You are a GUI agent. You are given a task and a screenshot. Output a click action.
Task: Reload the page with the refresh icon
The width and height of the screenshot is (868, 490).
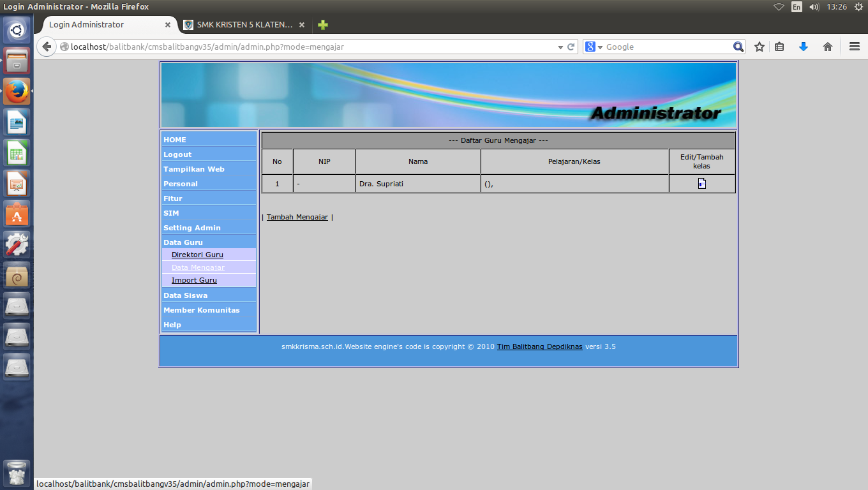[x=571, y=47]
